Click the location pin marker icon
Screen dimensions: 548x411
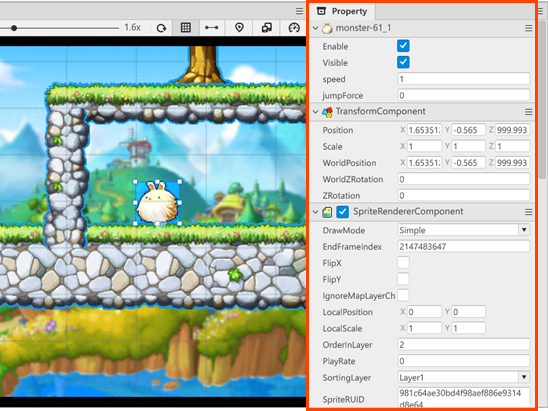coord(239,28)
